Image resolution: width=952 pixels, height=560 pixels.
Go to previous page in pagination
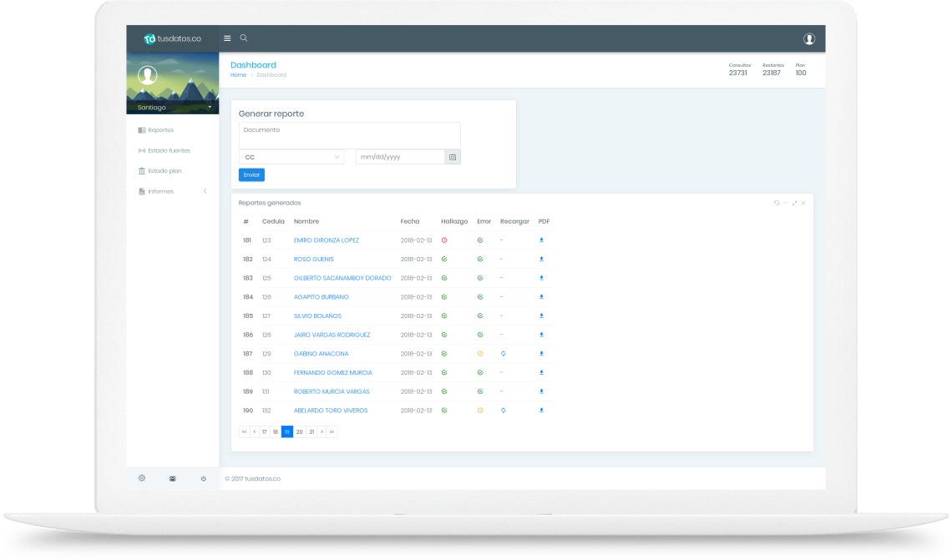[x=255, y=432]
